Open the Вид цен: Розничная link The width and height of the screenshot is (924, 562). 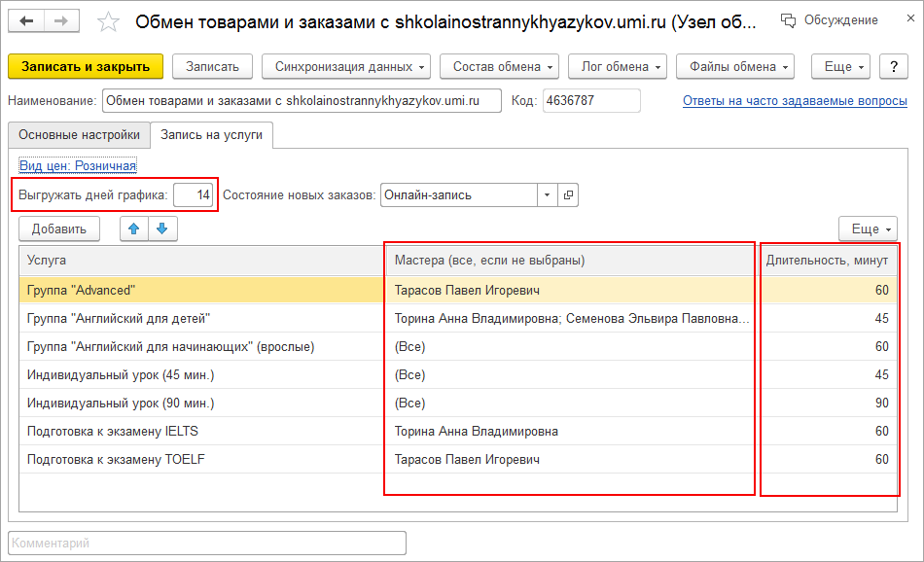[x=78, y=166]
